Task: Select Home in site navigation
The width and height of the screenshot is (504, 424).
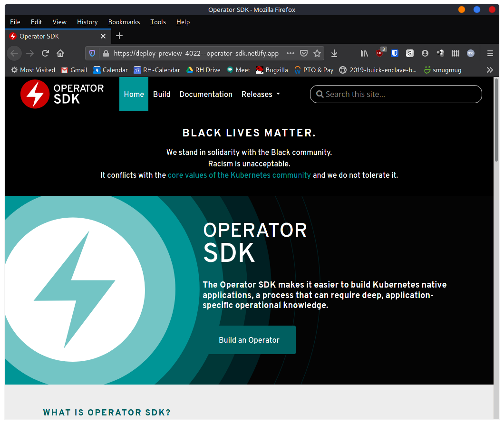Action: (134, 94)
